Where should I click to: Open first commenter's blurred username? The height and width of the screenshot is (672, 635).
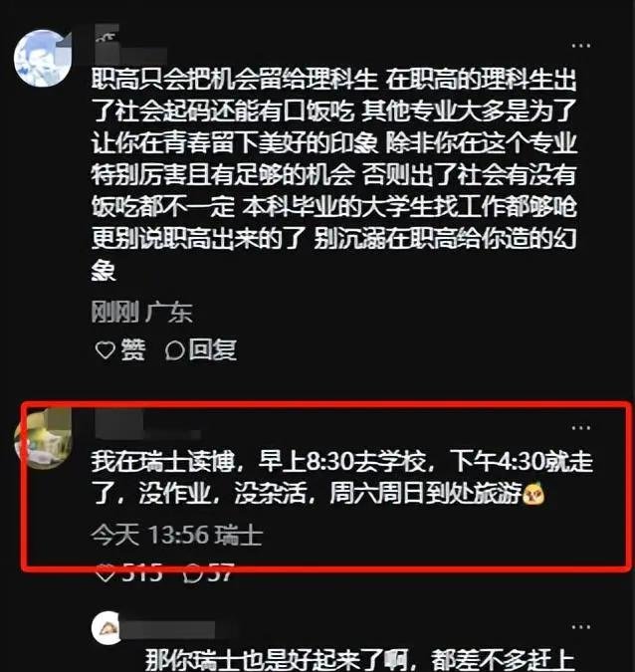click(x=129, y=45)
